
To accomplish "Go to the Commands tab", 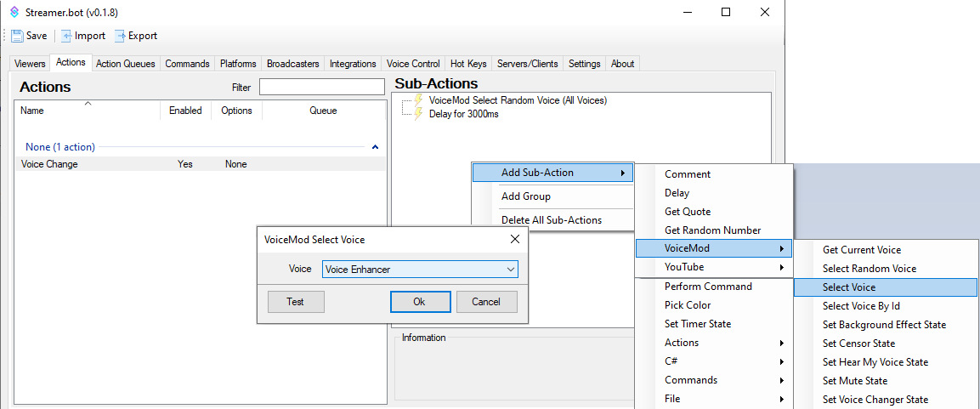I will coord(188,64).
